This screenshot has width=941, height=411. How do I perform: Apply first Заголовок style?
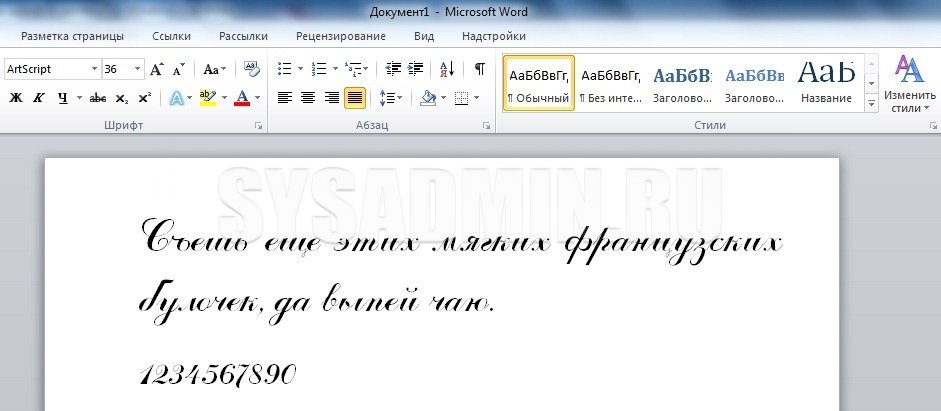[682, 83]
